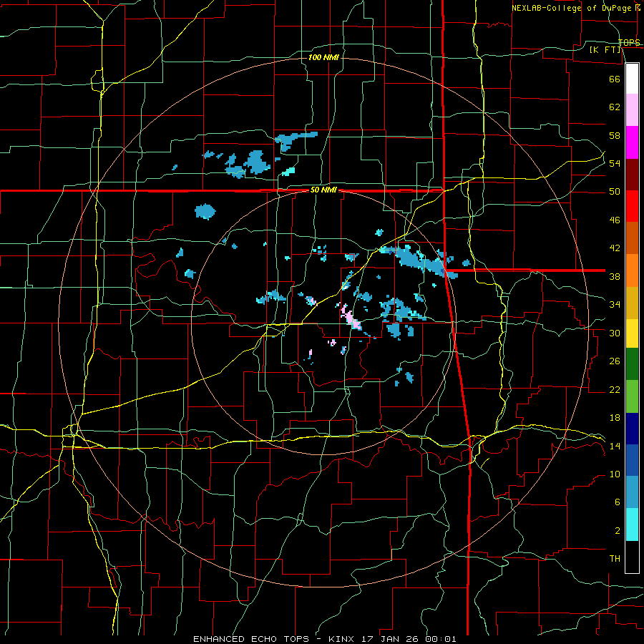Pick the dark green legend swatch
The height and width of the screenshot is (644, 644).
(x=632, y=364)
